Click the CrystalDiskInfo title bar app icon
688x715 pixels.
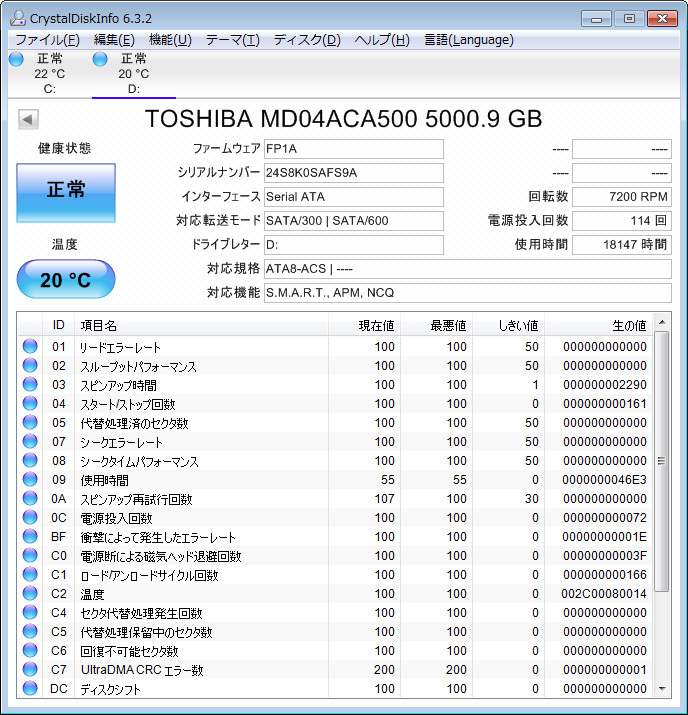[18, 18]
